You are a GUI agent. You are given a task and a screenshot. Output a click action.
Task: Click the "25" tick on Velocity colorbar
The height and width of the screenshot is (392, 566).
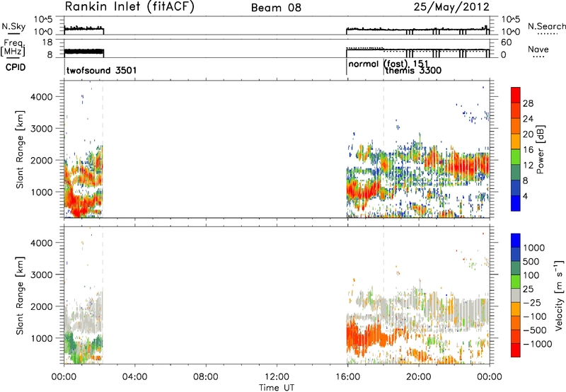(529, 289)
